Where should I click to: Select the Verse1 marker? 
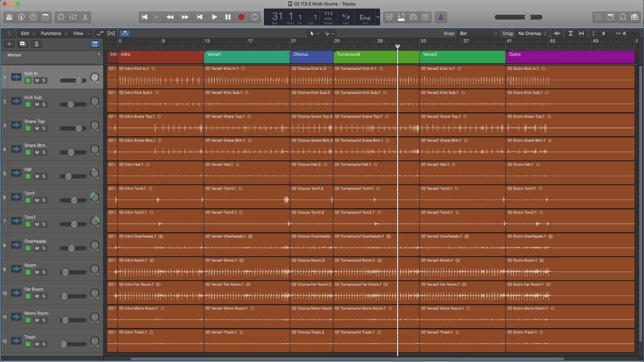tap(247, 57)
